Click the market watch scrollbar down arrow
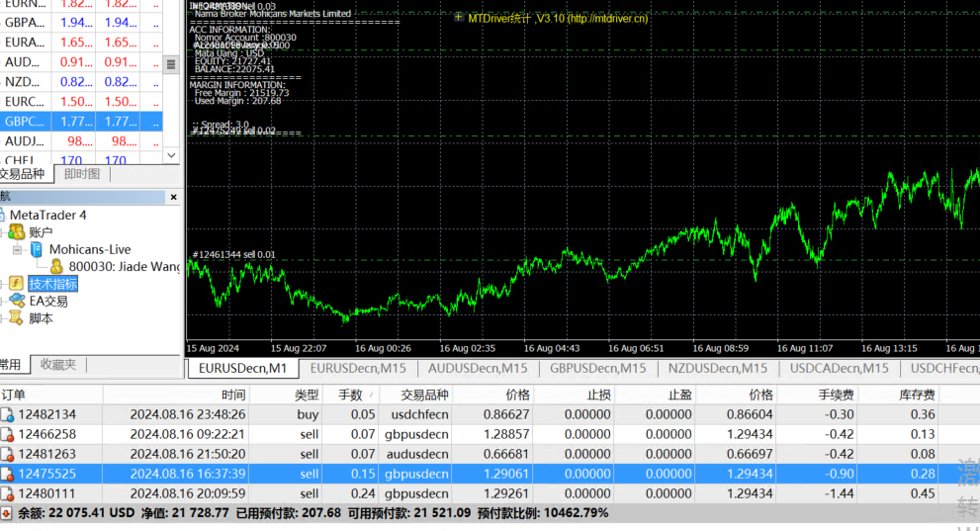 coord(171,156)
